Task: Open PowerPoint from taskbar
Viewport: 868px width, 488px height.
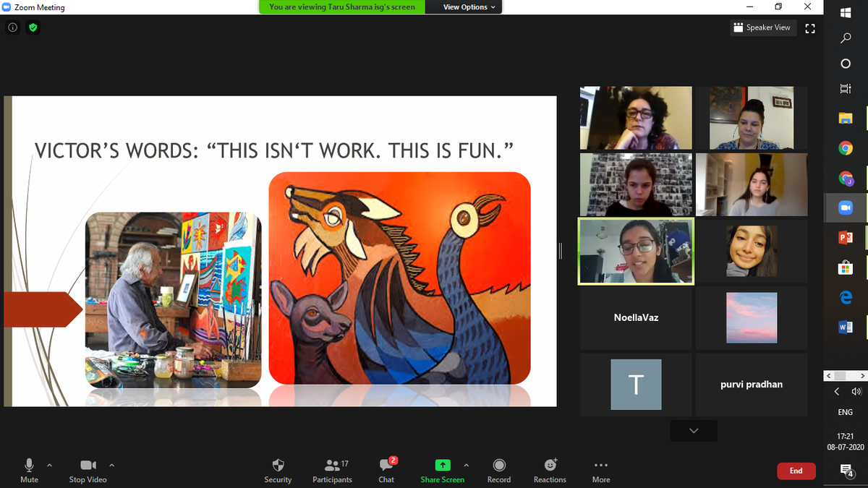Action: (x=846, y=237)
